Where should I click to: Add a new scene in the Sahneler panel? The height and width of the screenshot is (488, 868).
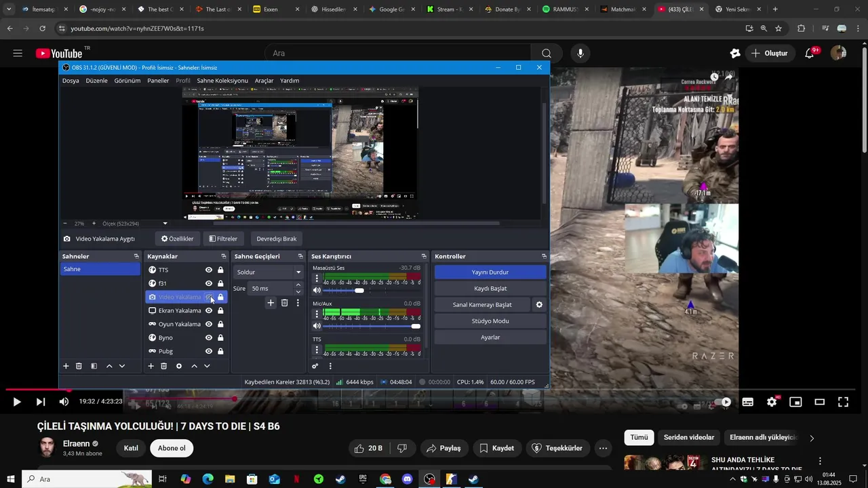(66, 366)
